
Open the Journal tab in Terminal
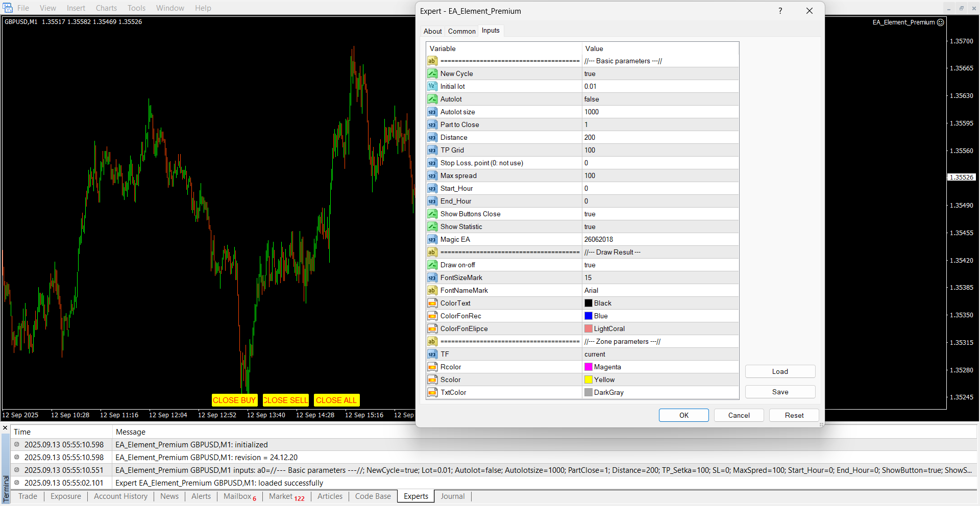[x=452, y=496]
